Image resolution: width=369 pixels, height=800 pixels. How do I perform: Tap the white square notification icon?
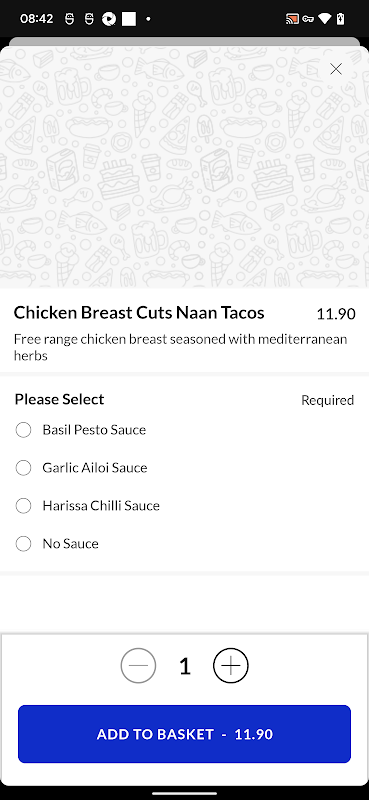129,19
